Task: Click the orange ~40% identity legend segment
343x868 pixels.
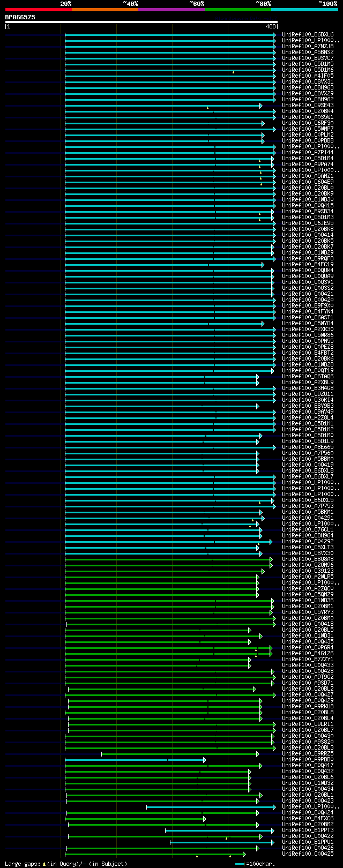Action: (x=105, y=10)
